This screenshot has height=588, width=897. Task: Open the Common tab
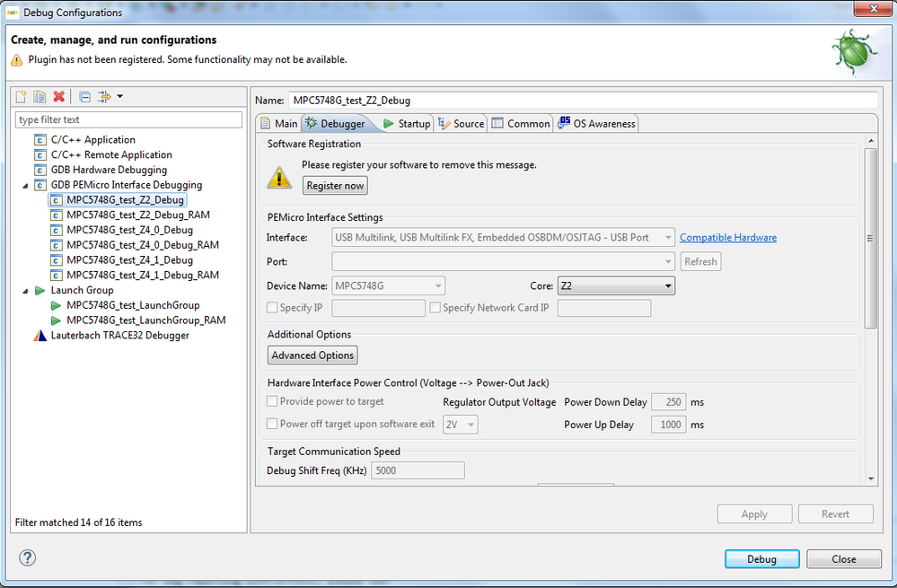pyautogui.click(x=521, y=124)
